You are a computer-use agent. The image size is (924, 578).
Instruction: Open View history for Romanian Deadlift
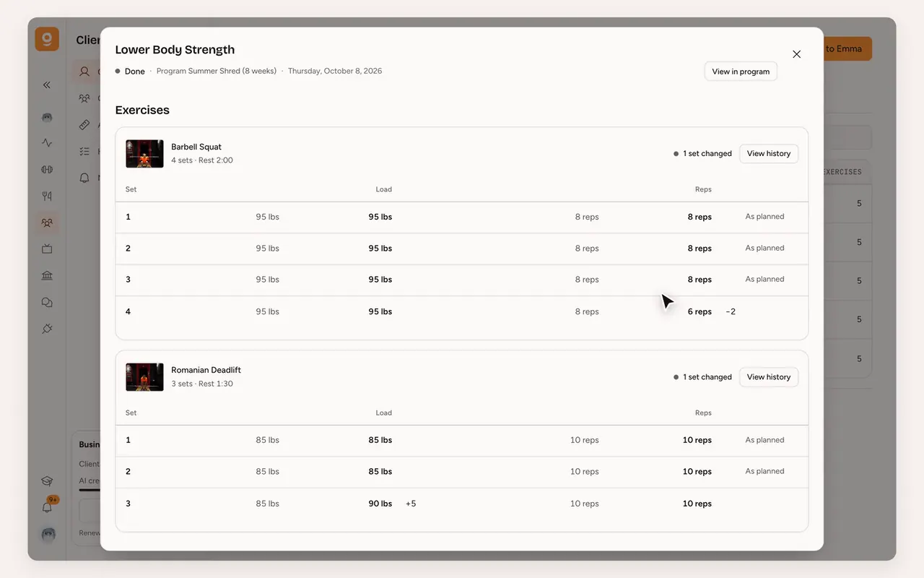pyautogui.click(x=769, y=377)
